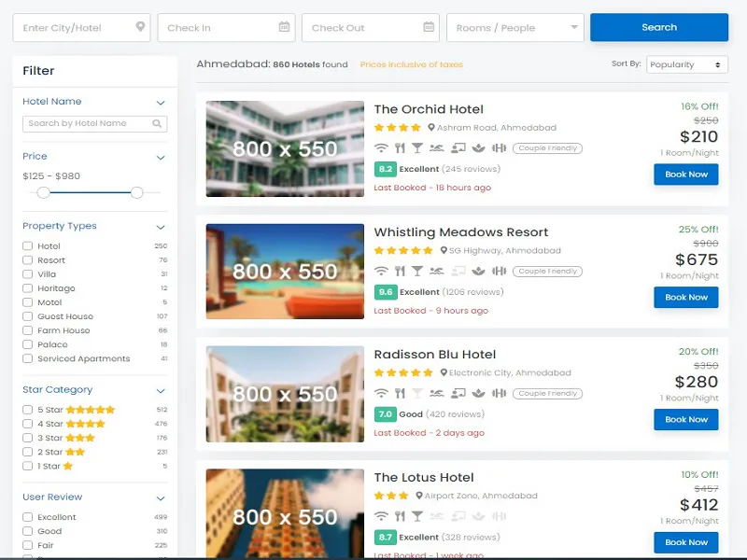The width and height of the screenshot is (747, 560).
Task: Click "Prices inclusive of taxes" text
Action: click(x=411, y=64)
